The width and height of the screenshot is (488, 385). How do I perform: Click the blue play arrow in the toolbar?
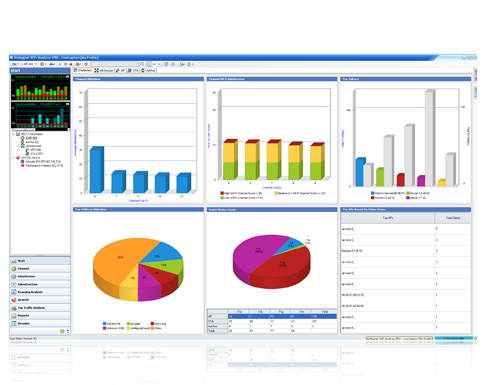pyautogui.click(x=61, y=64)
